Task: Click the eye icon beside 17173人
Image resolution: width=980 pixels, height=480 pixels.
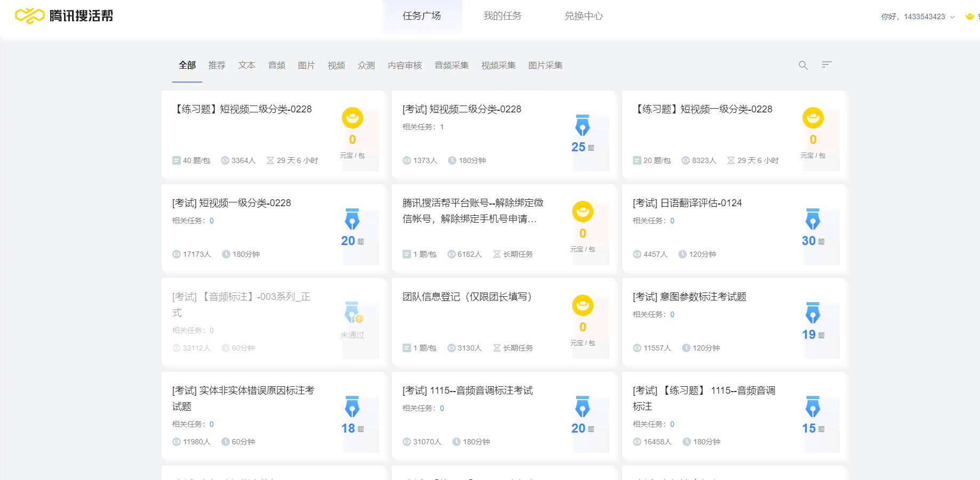Action: pyautogui.click(x=176, y=254)
